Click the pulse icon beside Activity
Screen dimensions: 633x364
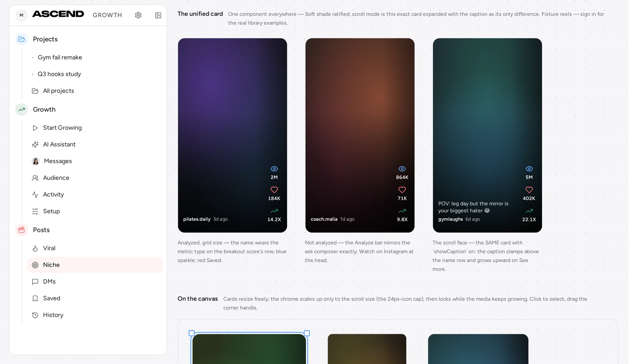[35, 194]
